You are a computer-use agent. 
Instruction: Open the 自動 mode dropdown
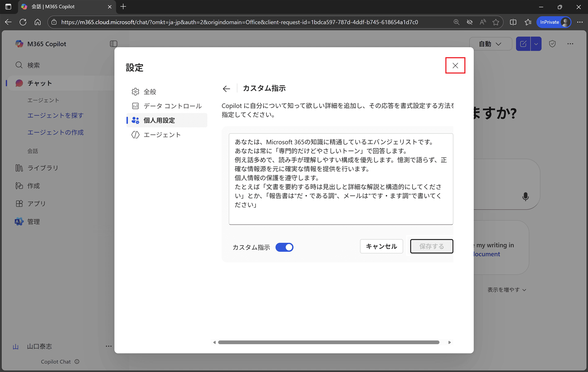490,44
